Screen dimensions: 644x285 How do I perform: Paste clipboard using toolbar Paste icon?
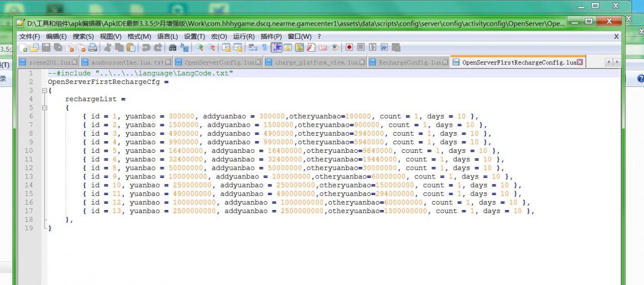[131, 48]
